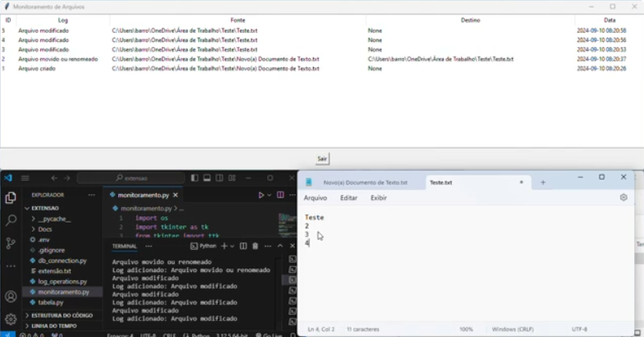The width and height of the screenshot is (644, 337).
Task: Kill terminal using the trash icon
Action: pos(255,246)
